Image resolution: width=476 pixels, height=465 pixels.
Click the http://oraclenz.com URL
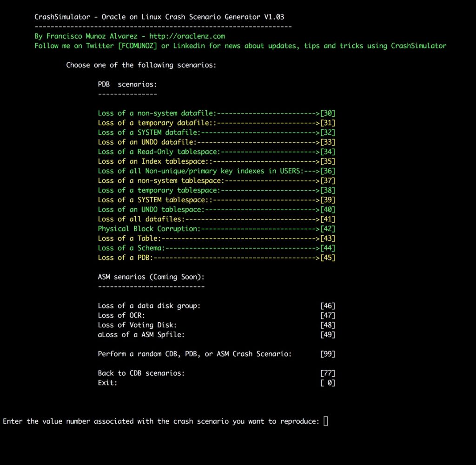(x=187, y=36)
